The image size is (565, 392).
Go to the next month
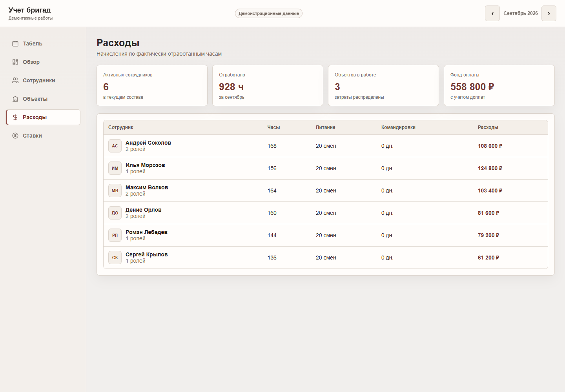point(549,13)
